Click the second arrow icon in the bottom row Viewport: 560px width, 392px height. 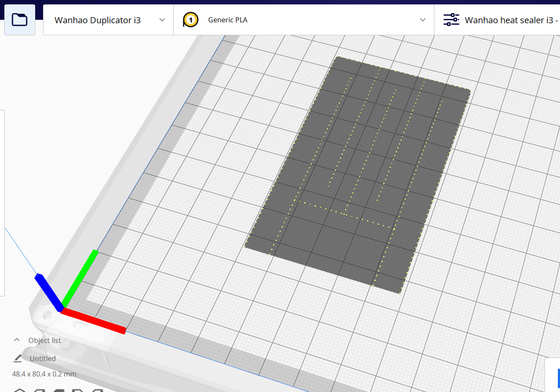pyautogui.click(x=40, y=389)
